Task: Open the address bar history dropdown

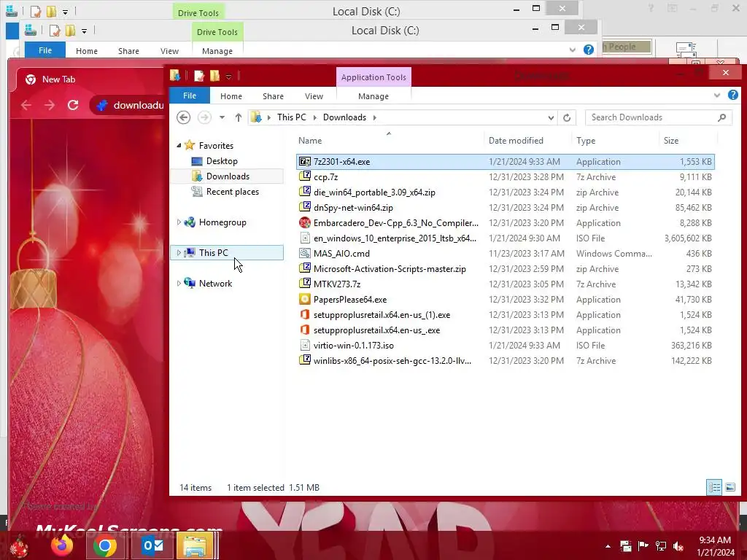Action: [551, 117]
